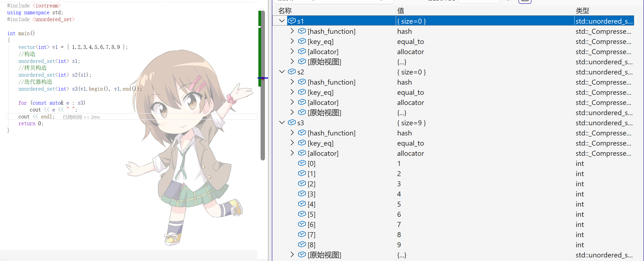Select the s1 value { size=0 }

(x=411, y=21)
